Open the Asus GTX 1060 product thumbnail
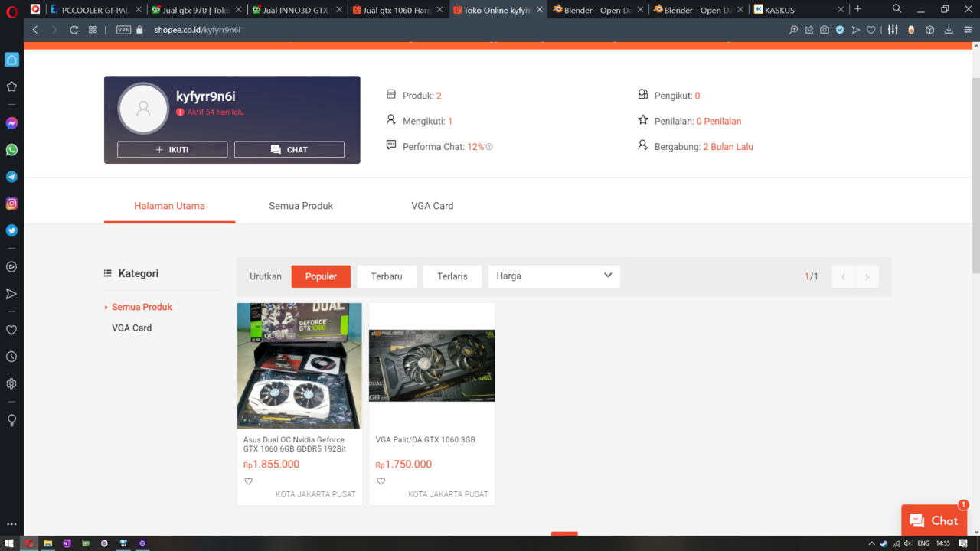The image size is (980, 551). click(x=299, y=366)
